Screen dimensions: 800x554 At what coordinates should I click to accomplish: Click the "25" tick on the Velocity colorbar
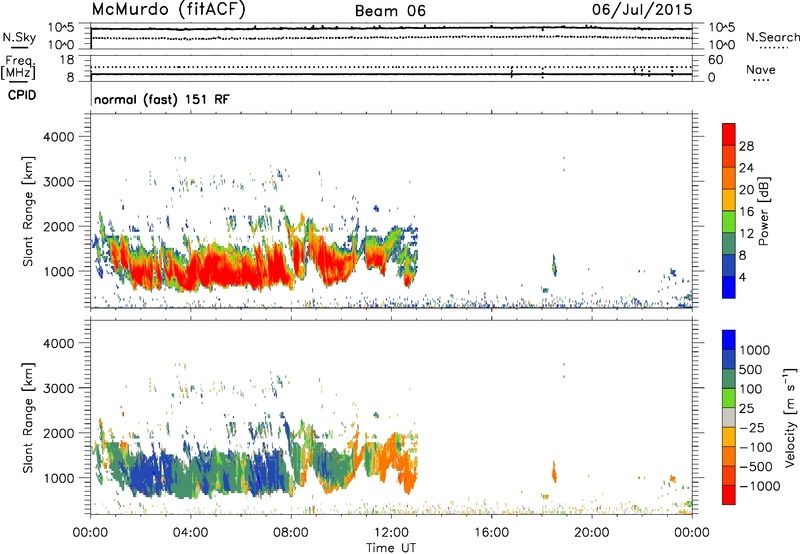click(x=746, y=409)
